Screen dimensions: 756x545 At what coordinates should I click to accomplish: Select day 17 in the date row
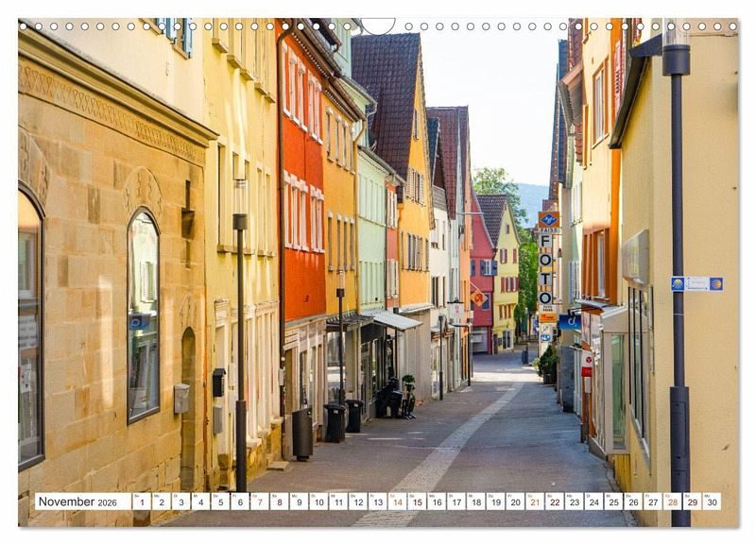(x=456, y=502)
